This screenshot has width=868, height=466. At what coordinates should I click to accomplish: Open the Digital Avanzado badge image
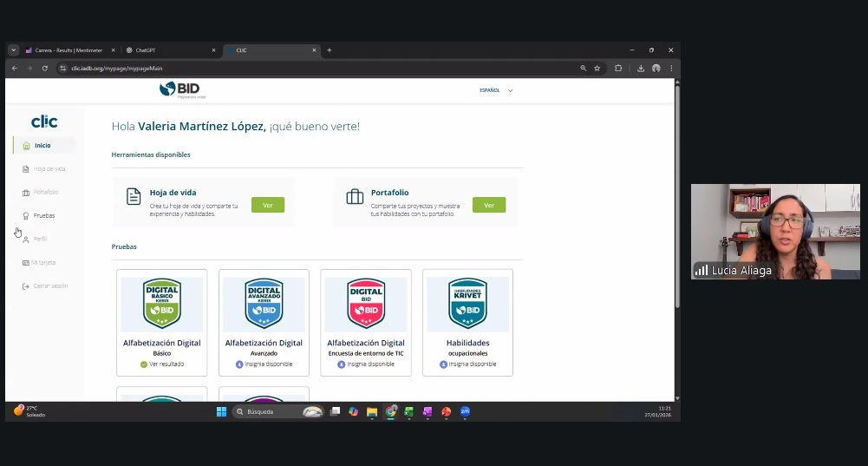[x=264, y=304]
